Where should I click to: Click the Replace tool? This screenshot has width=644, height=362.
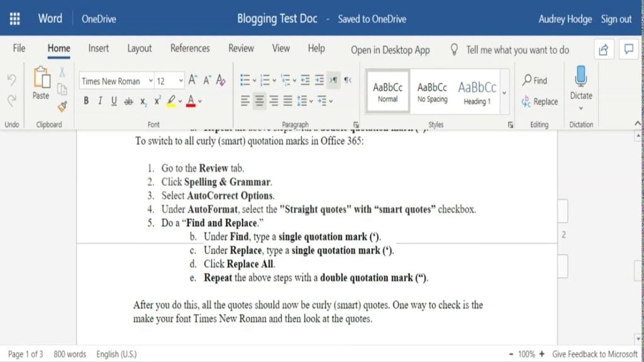(540, 101)
